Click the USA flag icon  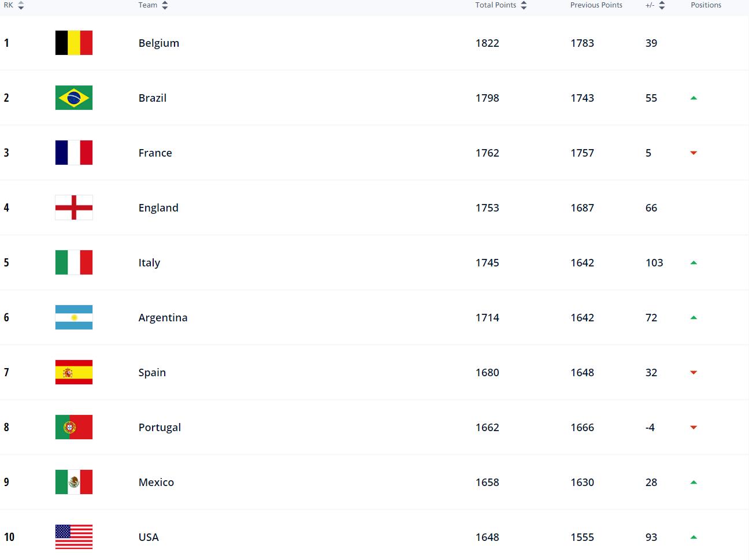coord(74,537)
